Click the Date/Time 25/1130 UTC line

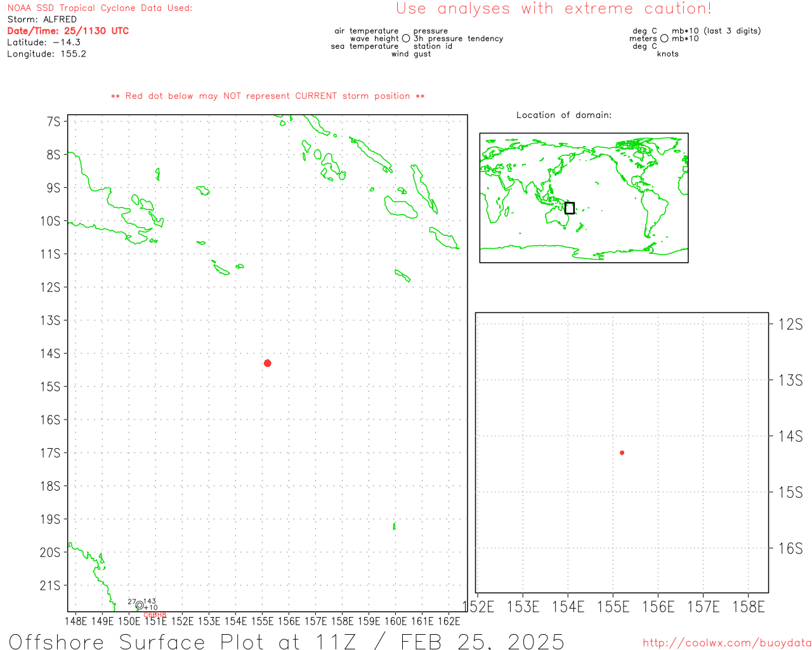[68, 31]
